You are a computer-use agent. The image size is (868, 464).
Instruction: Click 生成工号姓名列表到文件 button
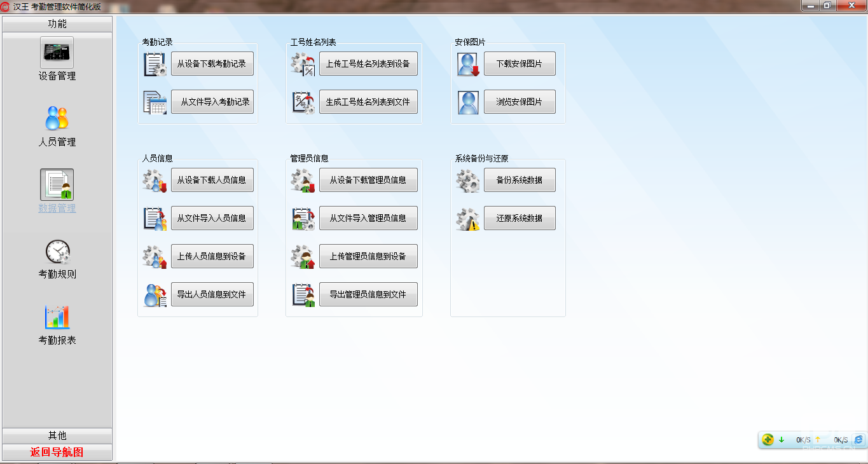point(368,102)
